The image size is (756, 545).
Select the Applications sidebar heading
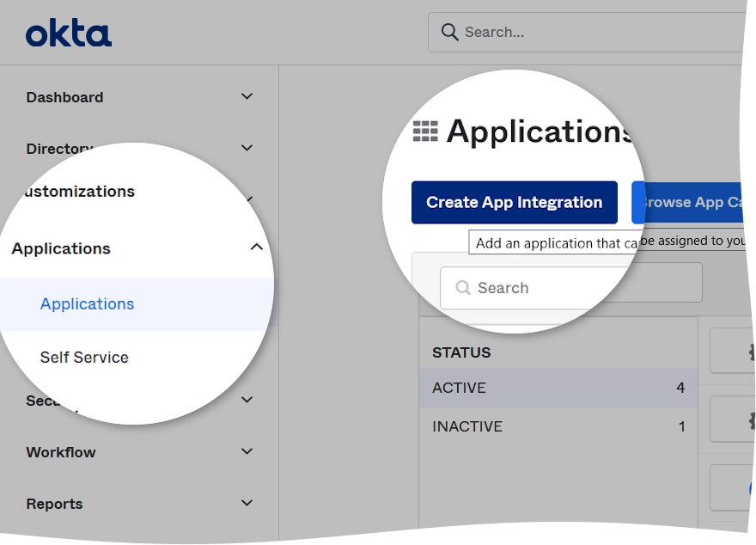pyautogui.click(x=61, y=248)
